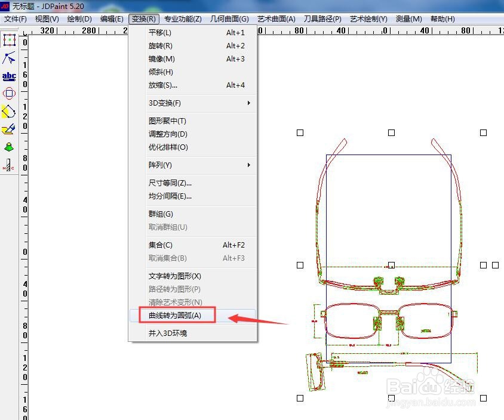The height and width of the screenshot is (420, 504).
Task: Select the 3D model tool icon
Action: pyautogui.click(x=8, y=146)
